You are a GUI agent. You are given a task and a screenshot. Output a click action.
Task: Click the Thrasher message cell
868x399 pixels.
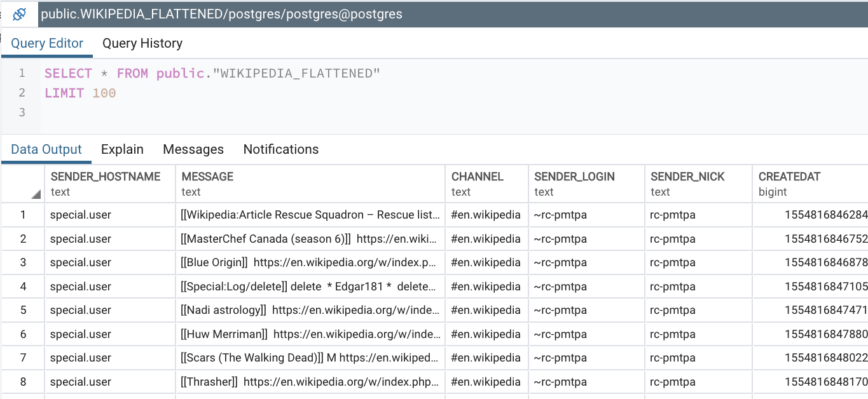[x=310, y=382]
